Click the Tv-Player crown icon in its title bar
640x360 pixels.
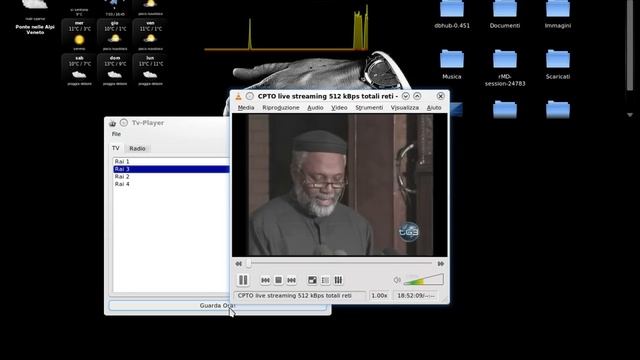113,123
